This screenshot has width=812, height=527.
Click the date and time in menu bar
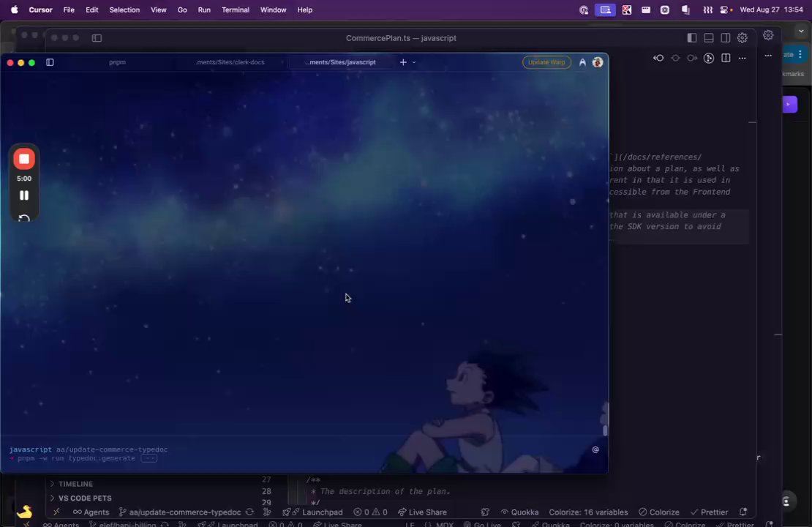pos(772,10)
